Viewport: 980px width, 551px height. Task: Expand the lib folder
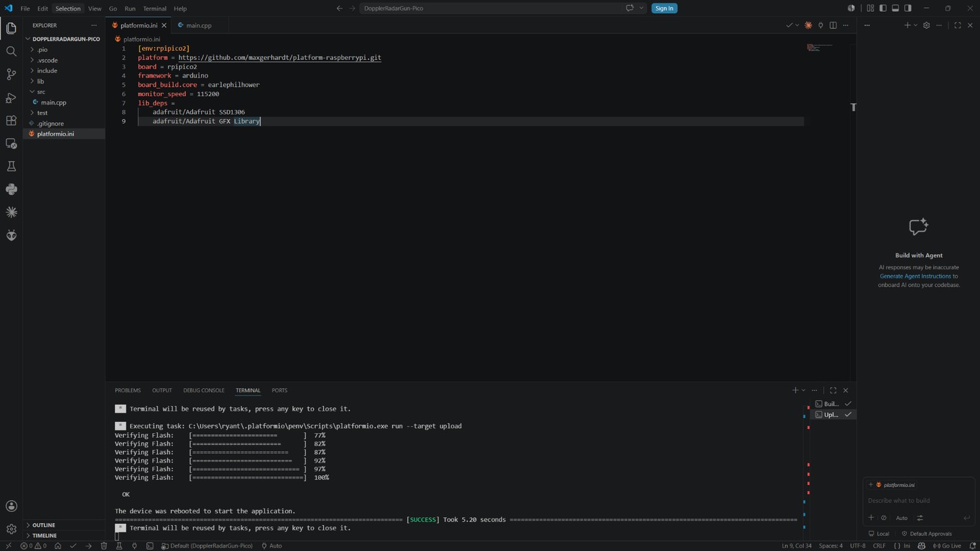click(x=64, y=81)
